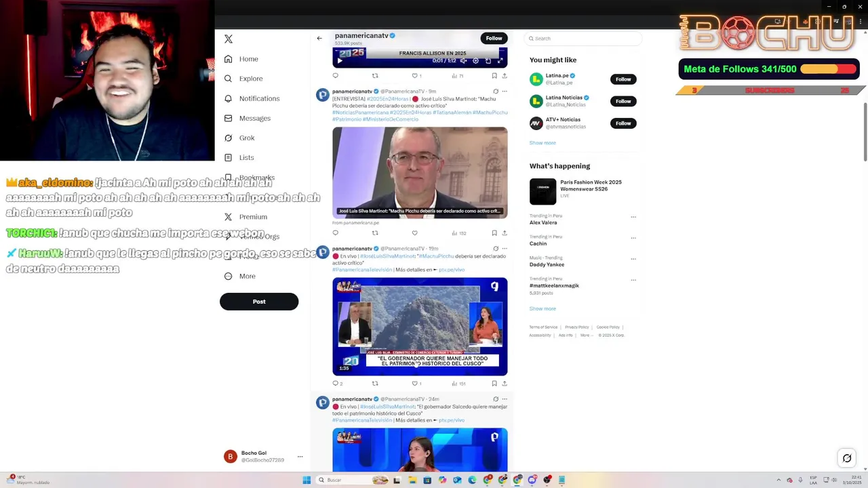Go back with the arrow beside panamericanatv
Image resolution: width=868 pixels, height=488 pixels.
tap(319, 38)
